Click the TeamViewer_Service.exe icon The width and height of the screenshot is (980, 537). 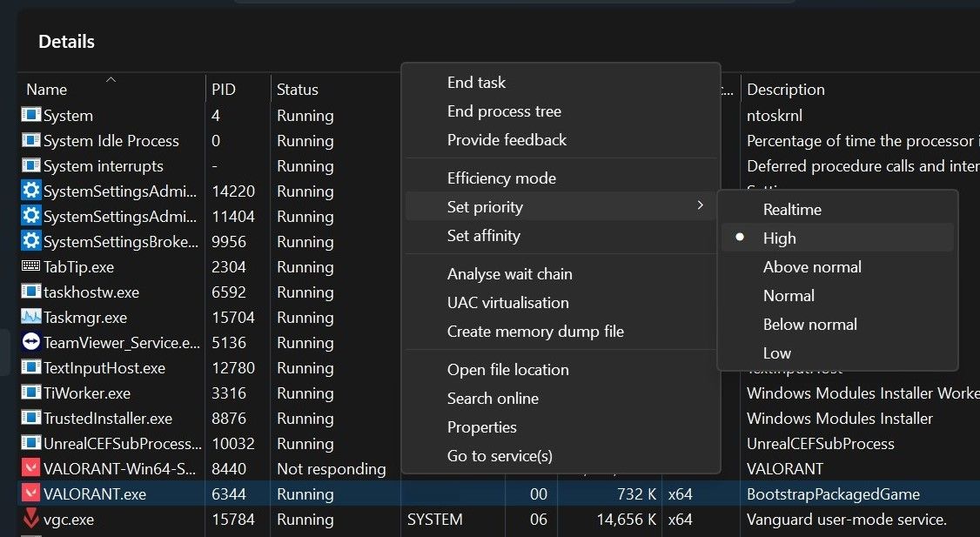[30, 342]
